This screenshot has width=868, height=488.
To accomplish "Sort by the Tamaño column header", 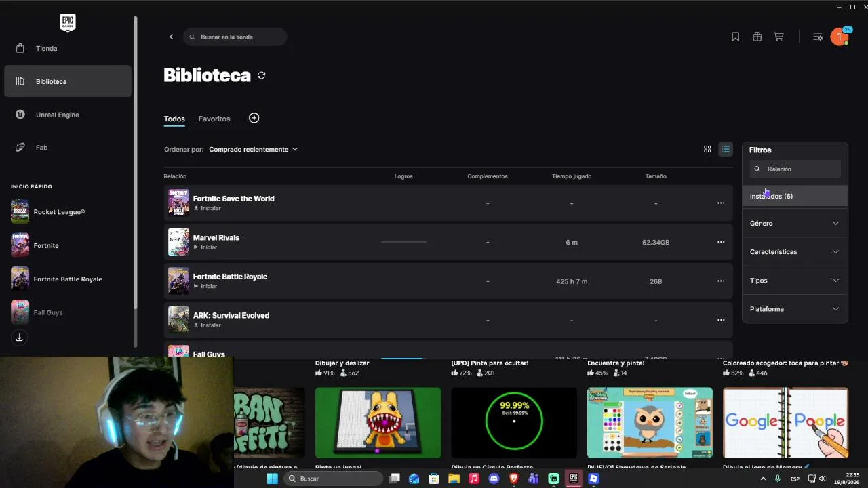I will (x=656, y=176).
